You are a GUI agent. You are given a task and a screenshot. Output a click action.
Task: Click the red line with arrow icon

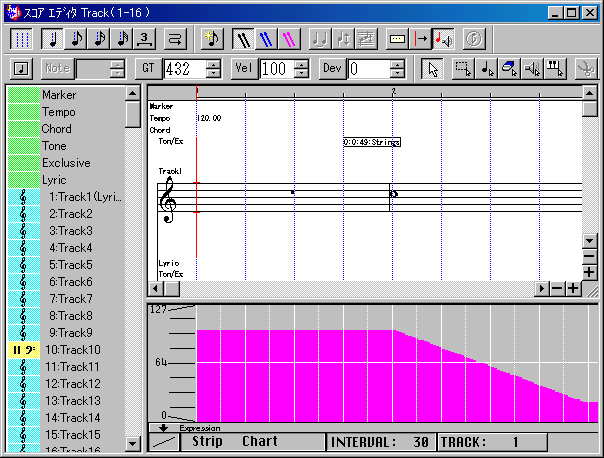420,39
